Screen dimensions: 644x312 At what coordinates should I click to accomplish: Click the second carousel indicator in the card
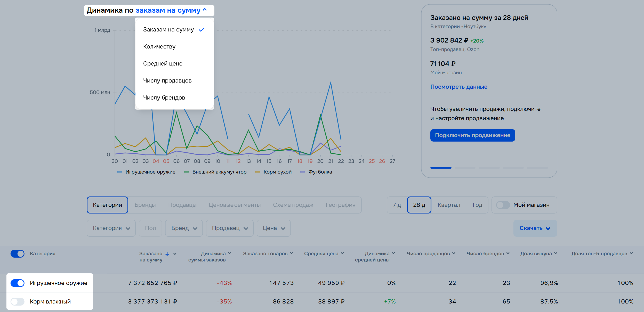coord(465,168)
